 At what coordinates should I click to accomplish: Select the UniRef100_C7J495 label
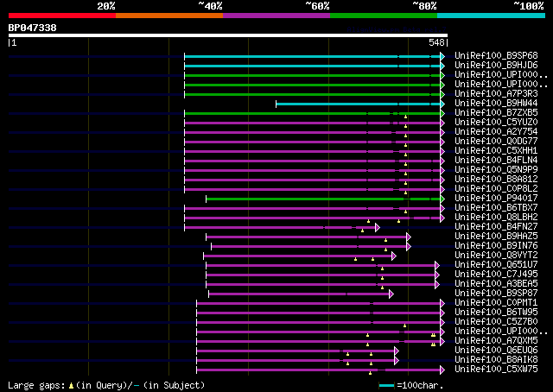coord(496,275)
